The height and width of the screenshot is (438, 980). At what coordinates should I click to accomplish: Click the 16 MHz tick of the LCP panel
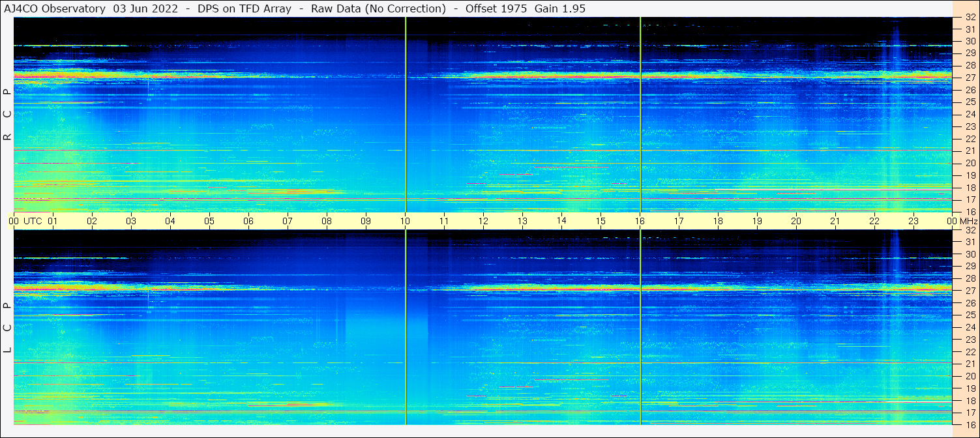[970, 425]
